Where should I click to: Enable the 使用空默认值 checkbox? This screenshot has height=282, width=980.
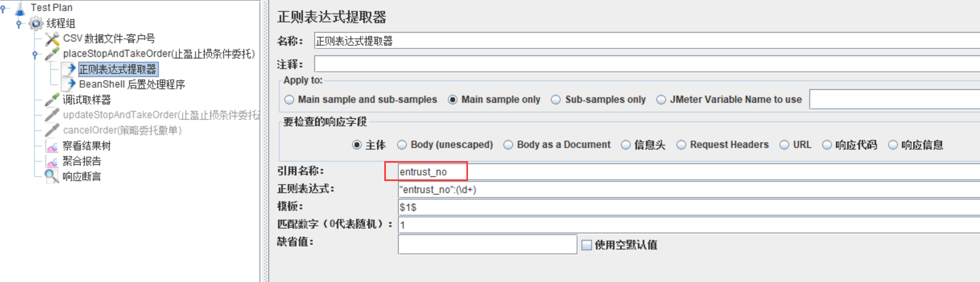point(587,245)
